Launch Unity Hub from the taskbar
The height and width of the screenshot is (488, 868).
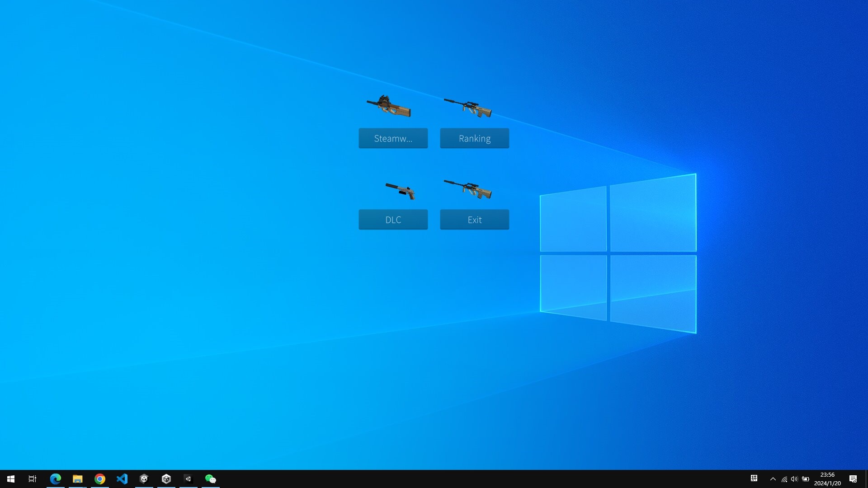tap(144, 479)
